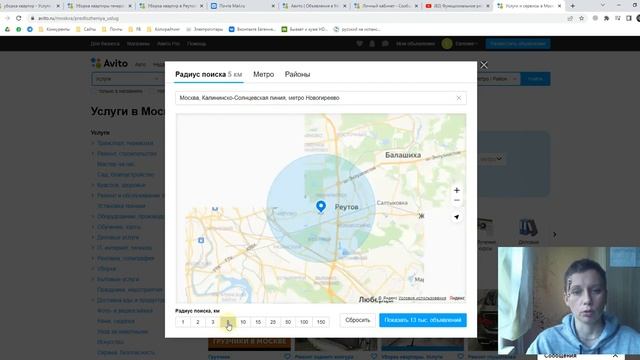The height and width of the screenshot is (360, 640).
Task: Click Показать 13 тыс. объявлений button
Action: 423,320
